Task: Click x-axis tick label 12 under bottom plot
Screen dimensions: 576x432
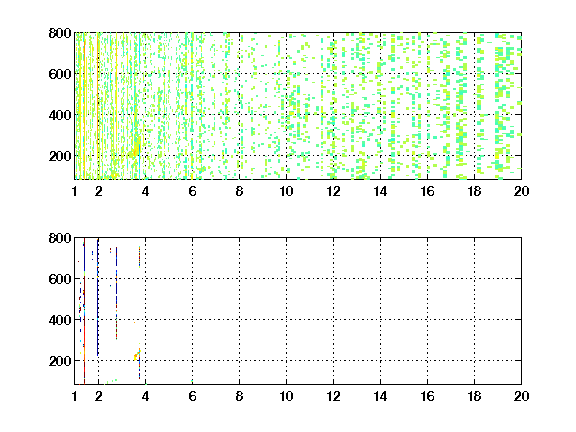Action: (x=333, y=396)
